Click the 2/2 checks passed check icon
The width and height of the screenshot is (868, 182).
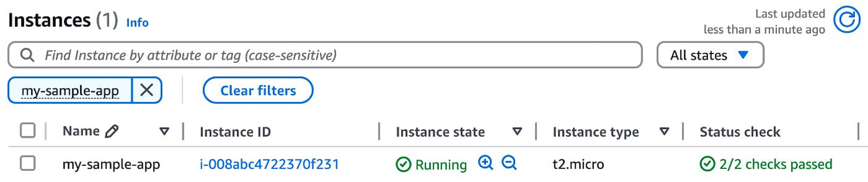707,164
